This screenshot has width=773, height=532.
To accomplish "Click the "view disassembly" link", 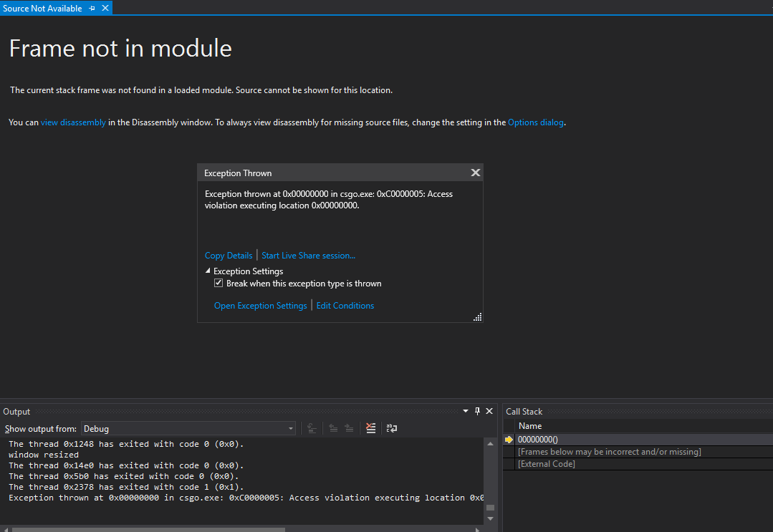I will (x=73, y=122).
